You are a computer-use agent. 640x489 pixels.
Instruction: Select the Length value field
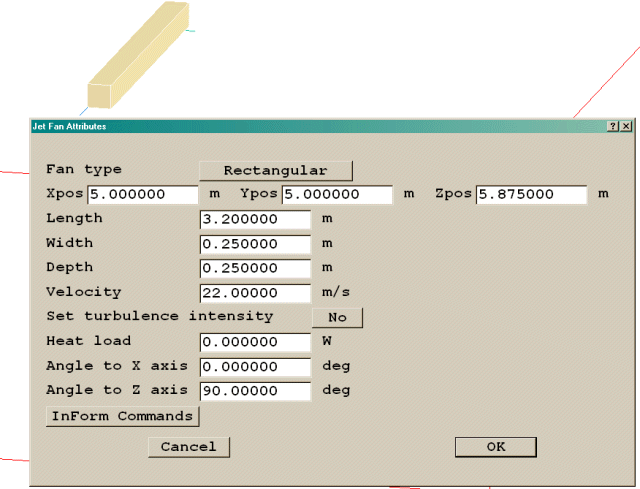(256, 219)
